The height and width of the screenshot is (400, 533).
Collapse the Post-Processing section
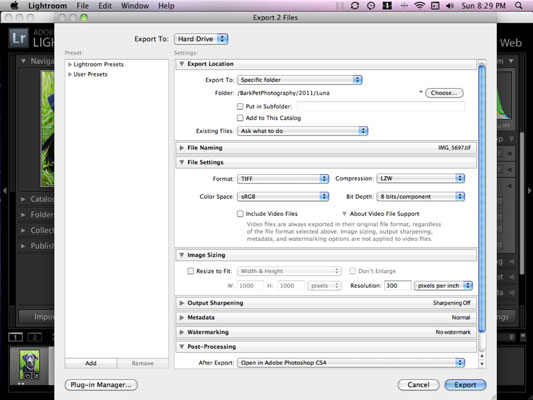182,347
